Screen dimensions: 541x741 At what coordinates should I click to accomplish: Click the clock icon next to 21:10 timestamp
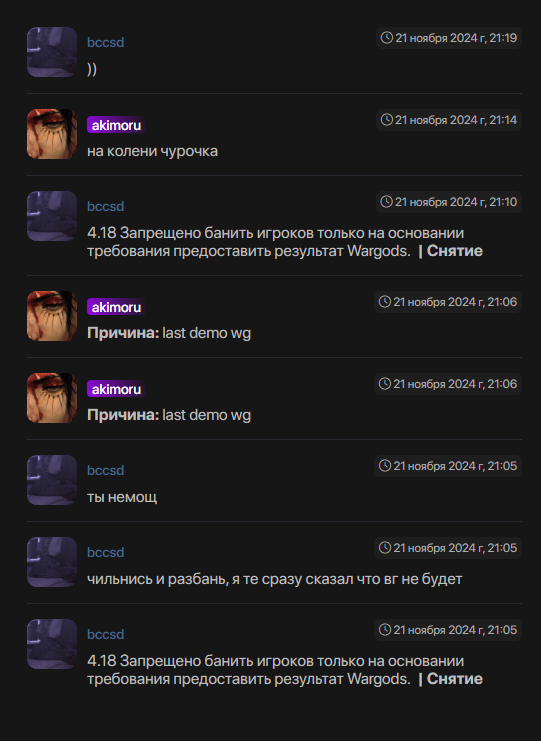(386, 202)
